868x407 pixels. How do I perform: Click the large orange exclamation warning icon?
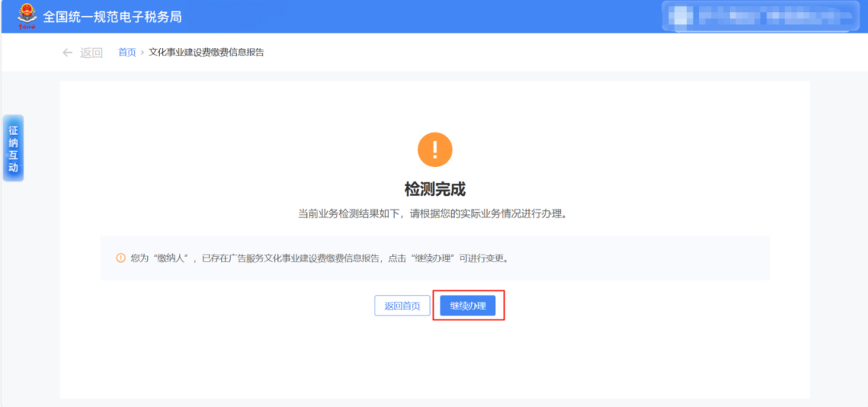(435, 149)
